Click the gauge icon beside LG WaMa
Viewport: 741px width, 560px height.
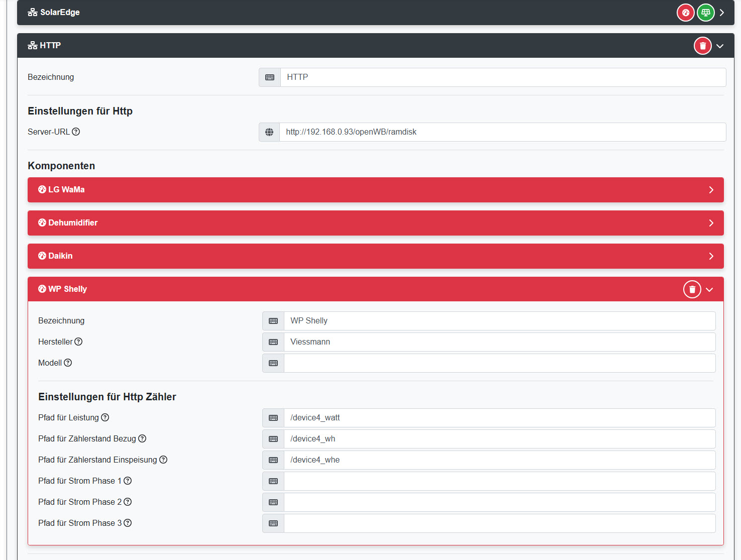pos(42,189)
